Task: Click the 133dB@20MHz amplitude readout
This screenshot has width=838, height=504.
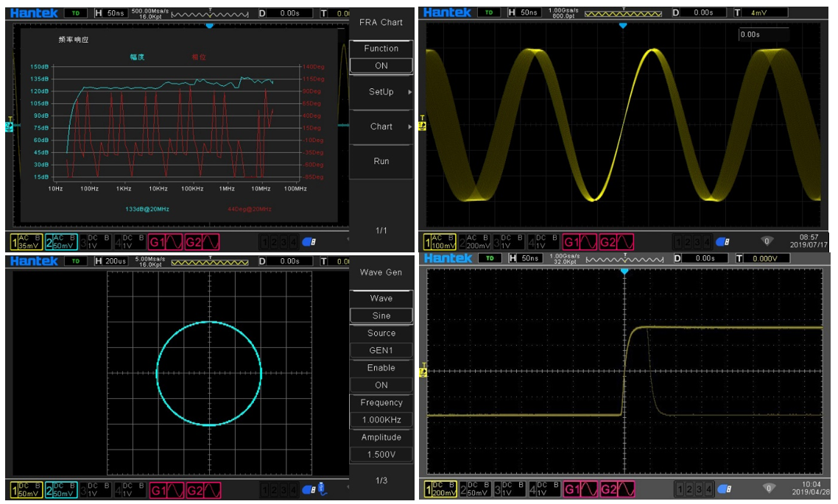Action: coord(147,209)
